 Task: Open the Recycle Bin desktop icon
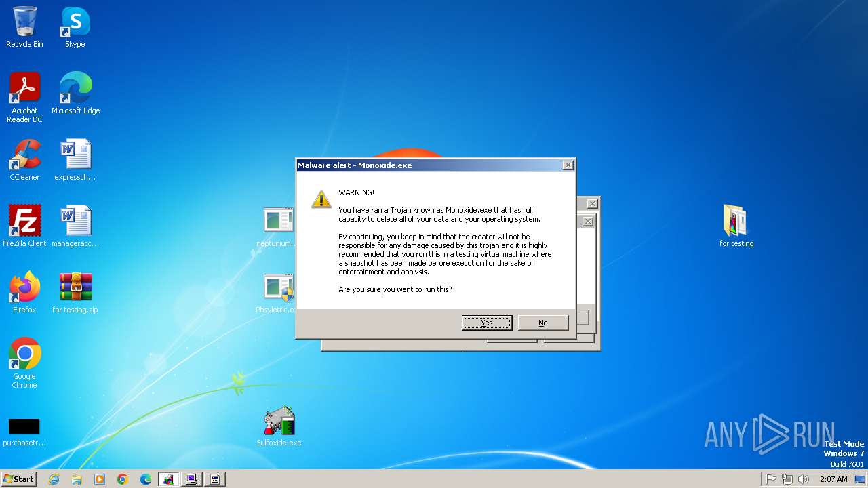pyautogui.click(x=24, y=27)
